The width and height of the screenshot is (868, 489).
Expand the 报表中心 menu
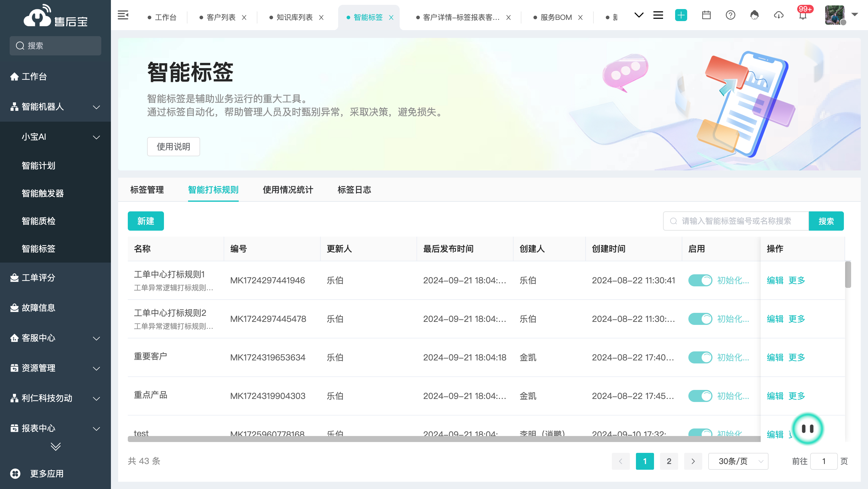click(96, 429)
